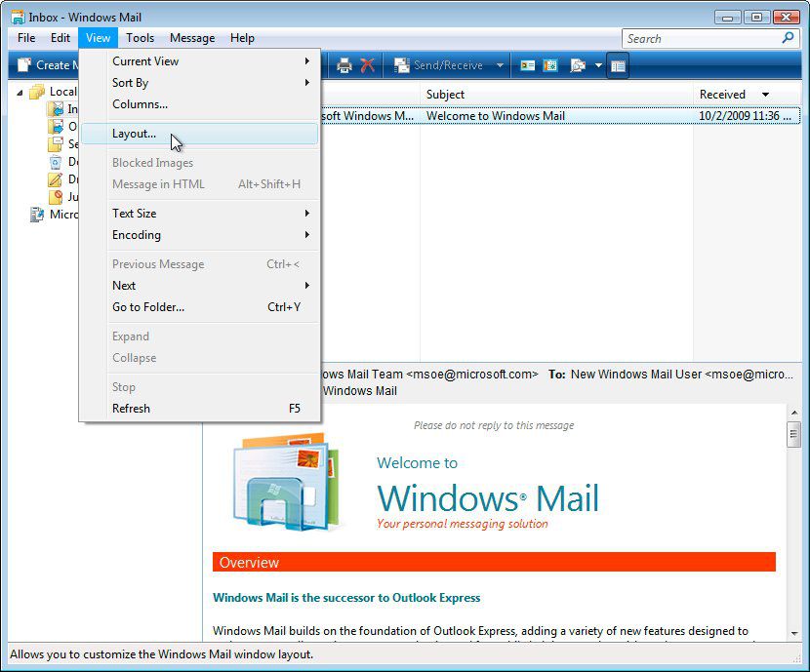The height and width of the screenshot is (672, 810).
Task: Open the Message menu
Action: (x=192, y=38)
